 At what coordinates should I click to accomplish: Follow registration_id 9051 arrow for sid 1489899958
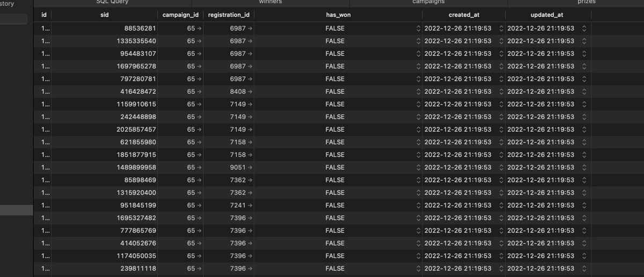tap(250, 167)
